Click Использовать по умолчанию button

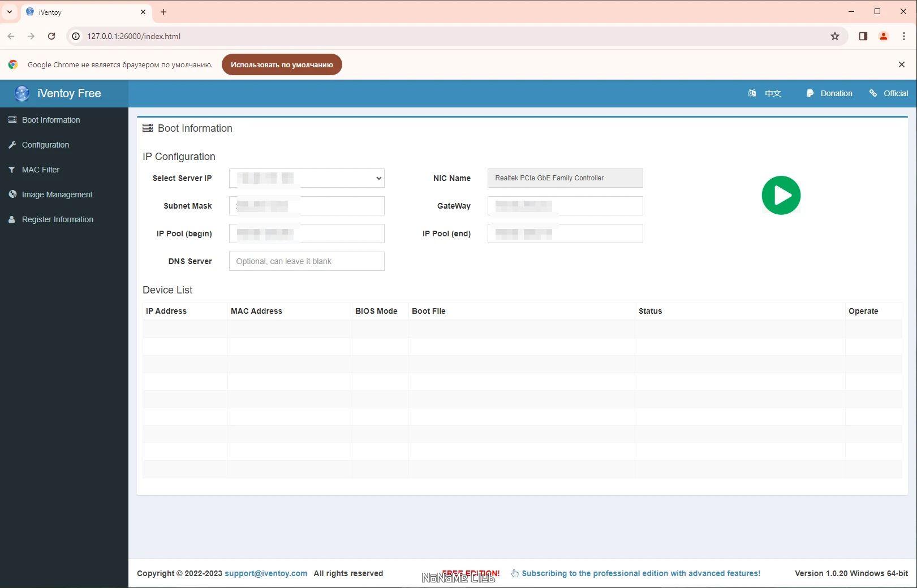[282, 64]
